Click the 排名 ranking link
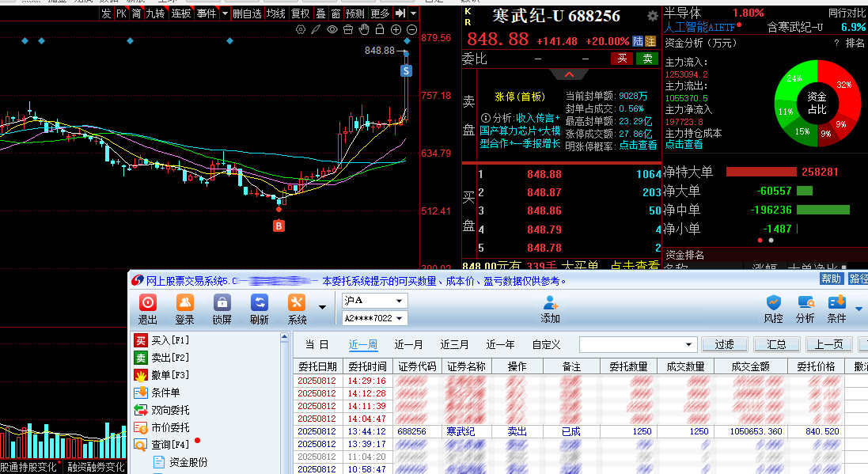 tap(855, 43)
